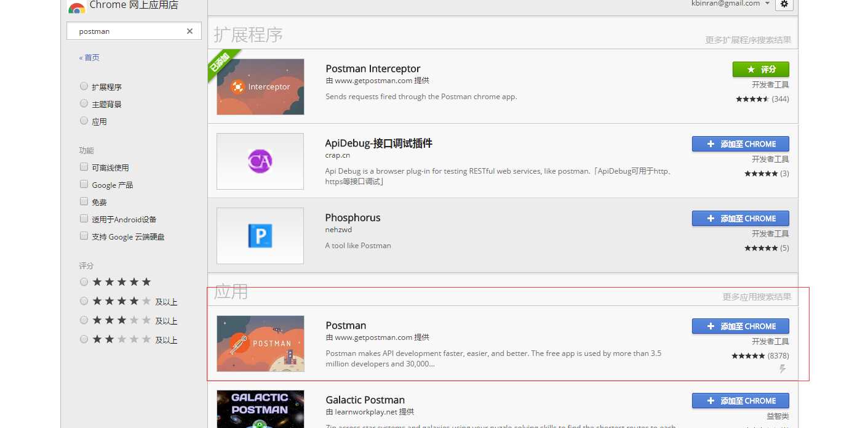Viewport: 868px width, 428px height.
Task: Add Postman app with 添加至 CHROME button
Action: click(x=741, y=326)
